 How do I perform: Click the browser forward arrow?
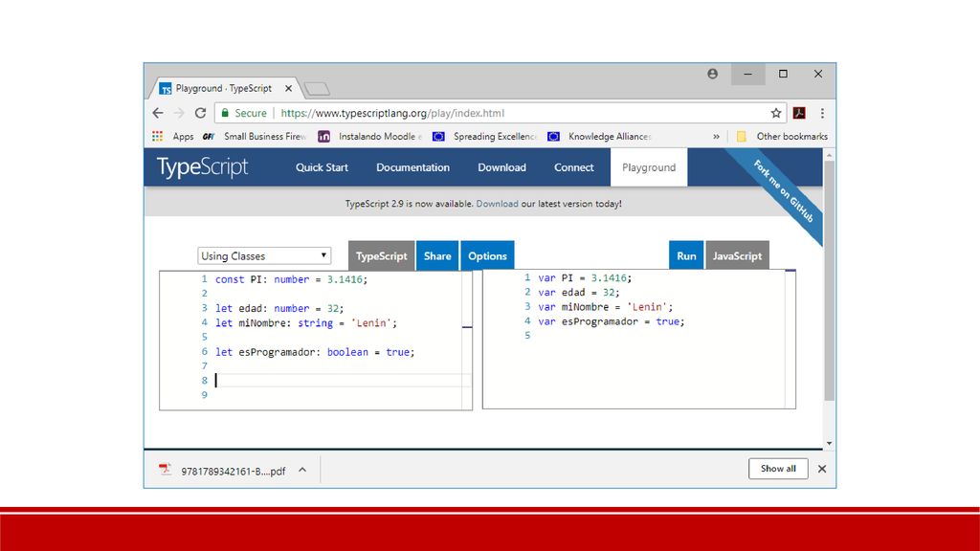tap(179, 113)
